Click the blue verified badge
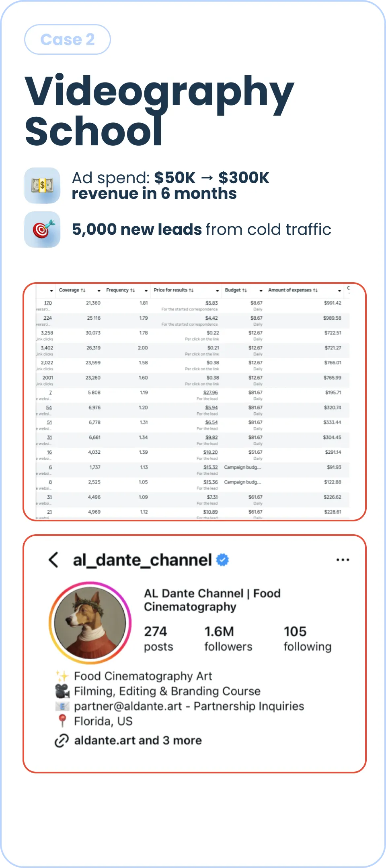 pos(222,560)
